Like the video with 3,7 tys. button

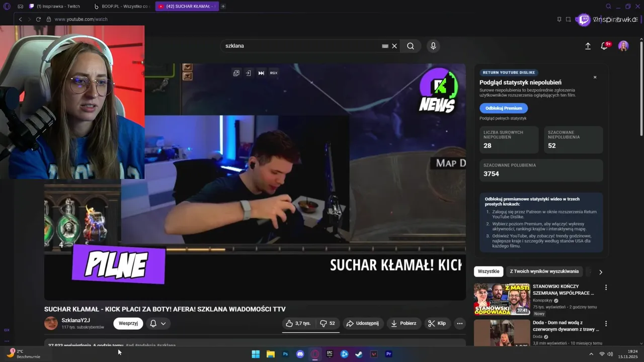pos(298,323)
